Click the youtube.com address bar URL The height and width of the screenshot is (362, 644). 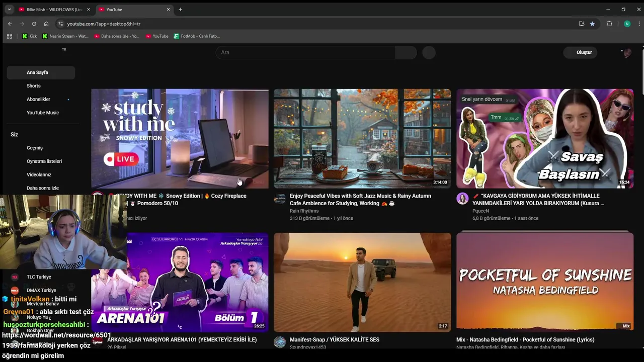pos(104,24)
